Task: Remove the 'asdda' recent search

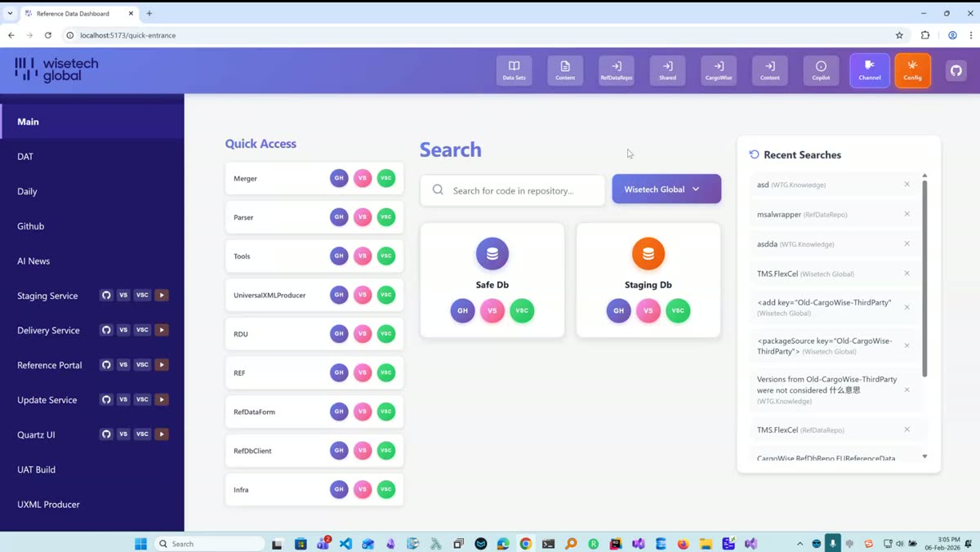Action: [x=906, y=243]
